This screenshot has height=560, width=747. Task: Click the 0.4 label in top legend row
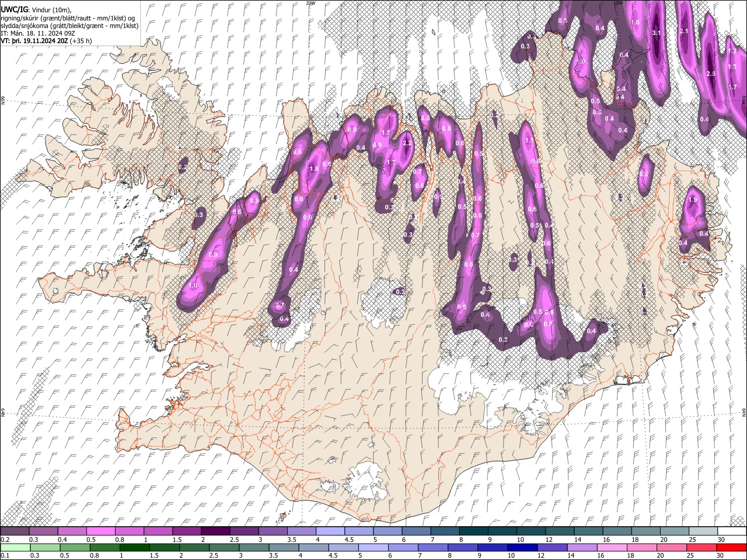(62, 540)
